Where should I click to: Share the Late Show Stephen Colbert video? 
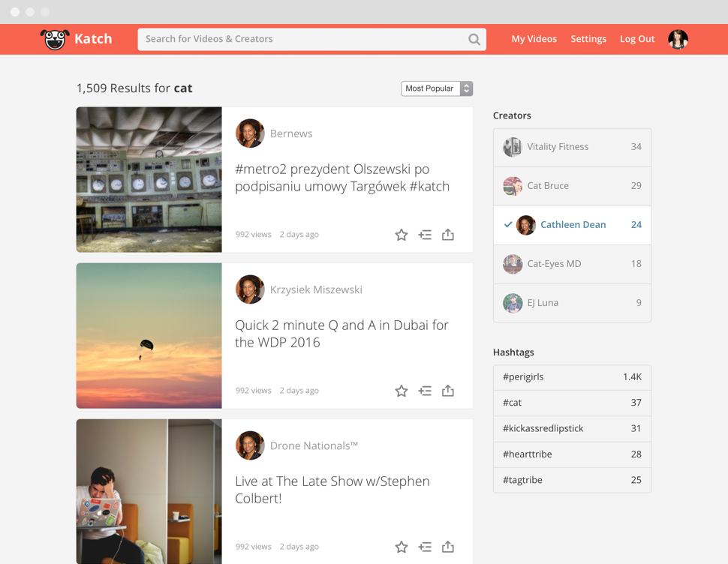(448, 547)
